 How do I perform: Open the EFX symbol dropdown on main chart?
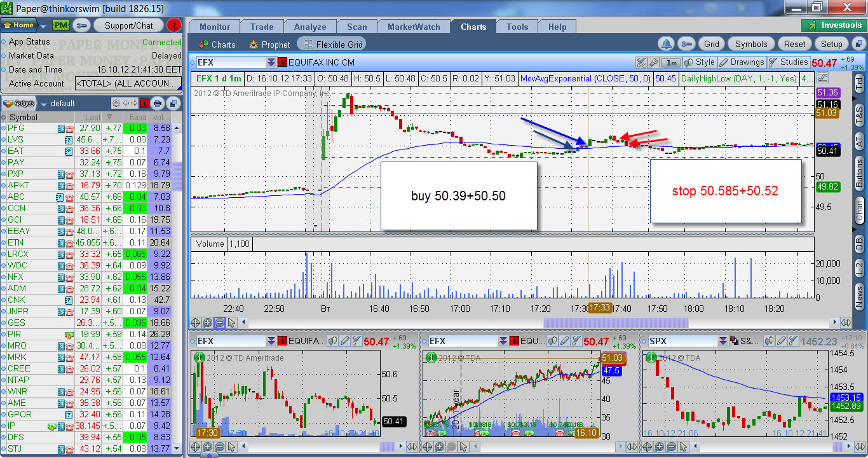point(271,62)
